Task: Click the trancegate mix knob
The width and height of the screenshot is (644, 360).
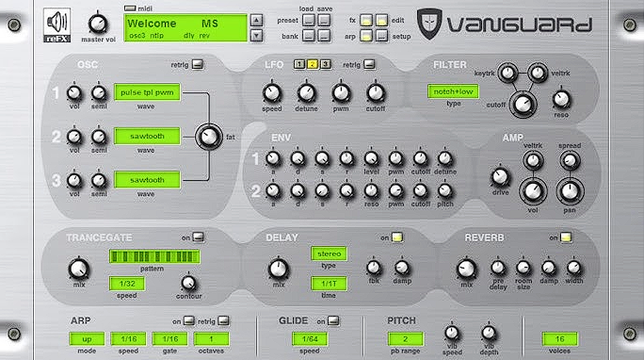Action: tap(78, 270)
